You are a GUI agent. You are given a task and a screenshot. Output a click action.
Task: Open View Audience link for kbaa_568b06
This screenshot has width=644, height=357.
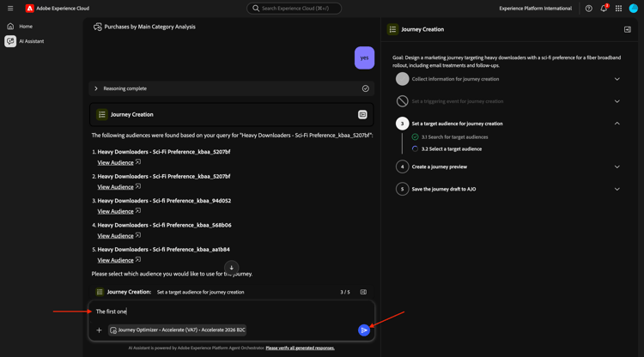[115, 236]
